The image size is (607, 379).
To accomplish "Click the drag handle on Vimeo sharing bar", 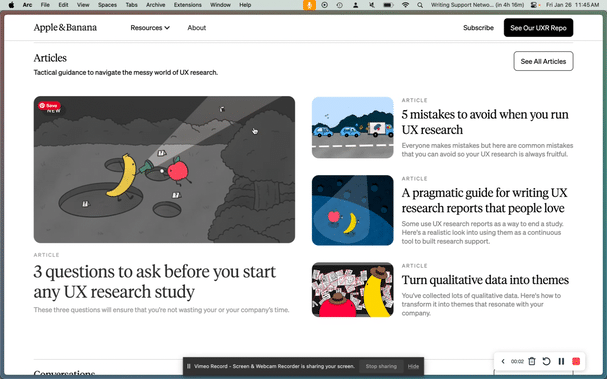I will point(189,366).
